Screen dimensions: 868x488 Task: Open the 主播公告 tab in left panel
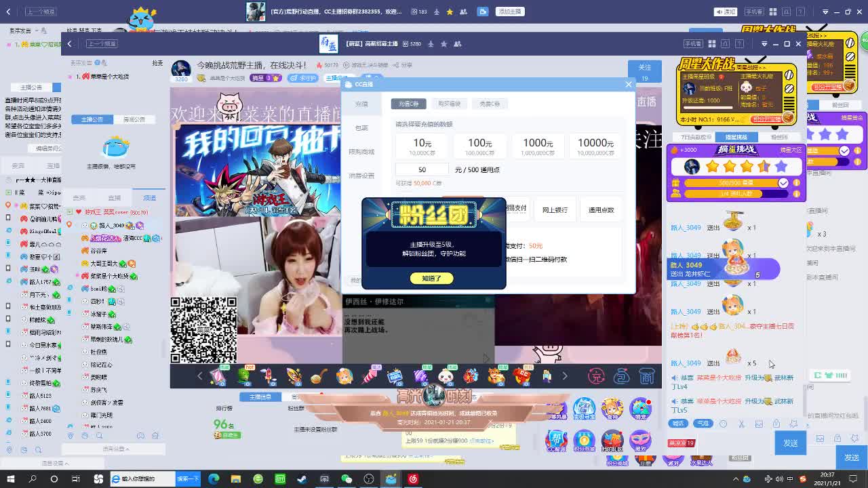point(92,119)
